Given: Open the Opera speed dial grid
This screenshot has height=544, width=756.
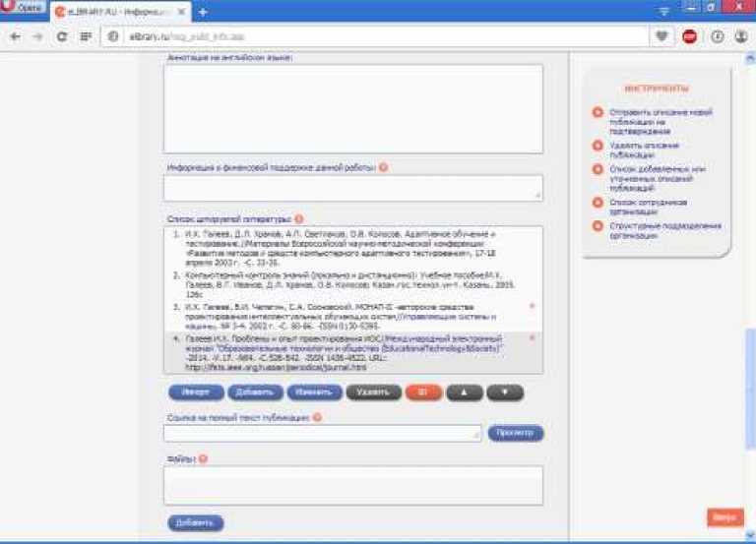Looking at the screenshot, I should click(x=86, y=36).
